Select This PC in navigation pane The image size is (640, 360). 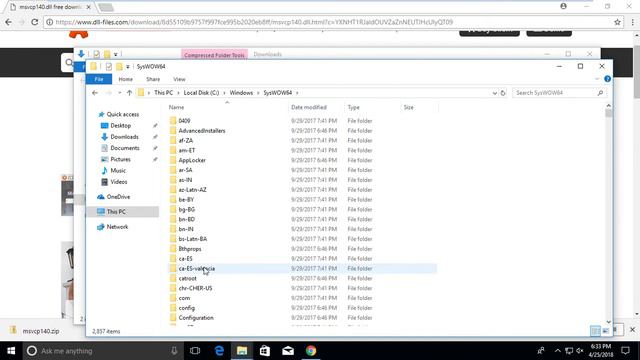[x=122, y=211]
